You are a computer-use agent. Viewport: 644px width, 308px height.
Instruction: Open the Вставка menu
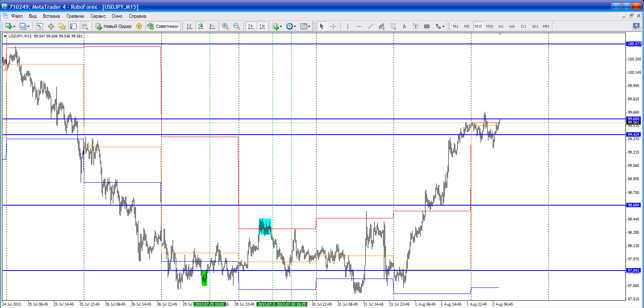[x=51, y=16]
